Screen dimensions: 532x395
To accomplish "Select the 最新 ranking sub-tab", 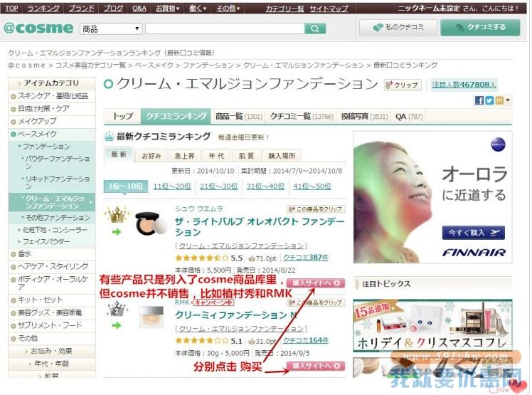I will pyautogui.click(x=119, y=155).
